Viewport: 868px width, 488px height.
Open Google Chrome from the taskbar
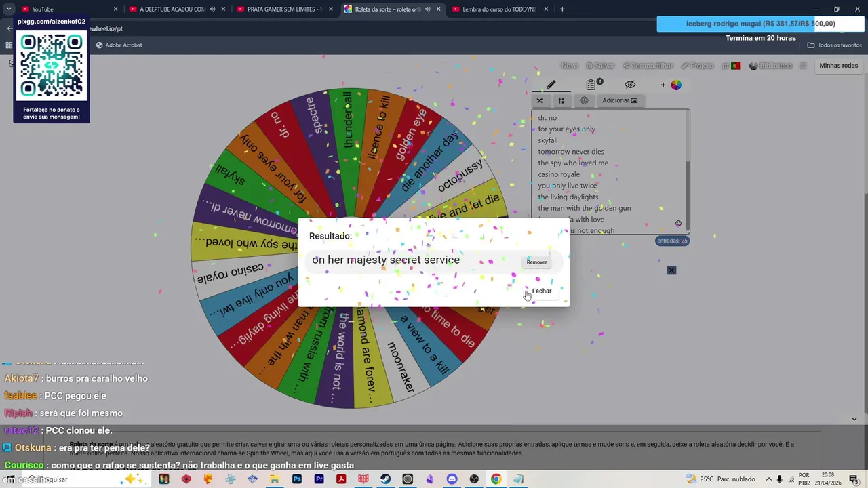496,479
